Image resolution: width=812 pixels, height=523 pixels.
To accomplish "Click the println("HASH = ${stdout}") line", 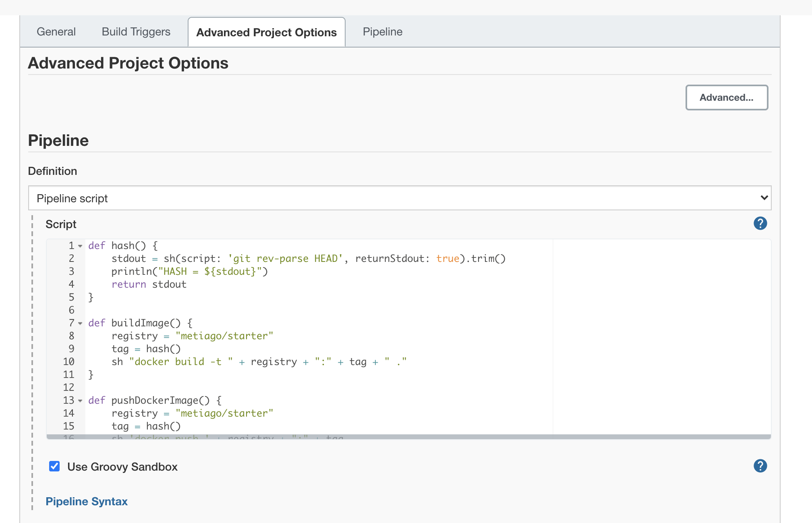I will click(190, 272).
